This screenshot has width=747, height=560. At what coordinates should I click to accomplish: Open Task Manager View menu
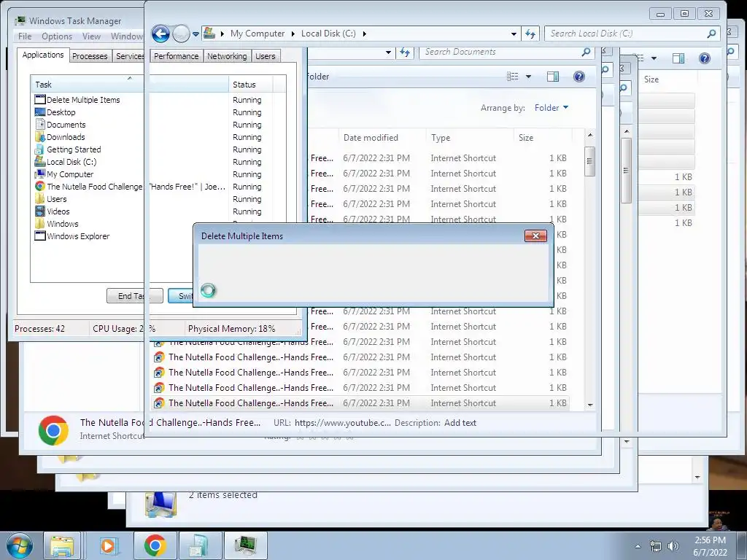(91, 36)
